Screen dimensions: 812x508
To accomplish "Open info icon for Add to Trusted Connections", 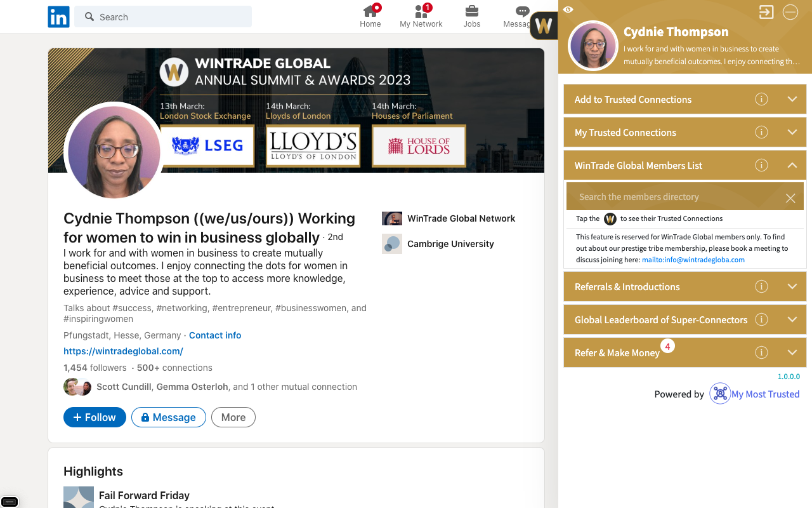I will [x=761, y=99].
